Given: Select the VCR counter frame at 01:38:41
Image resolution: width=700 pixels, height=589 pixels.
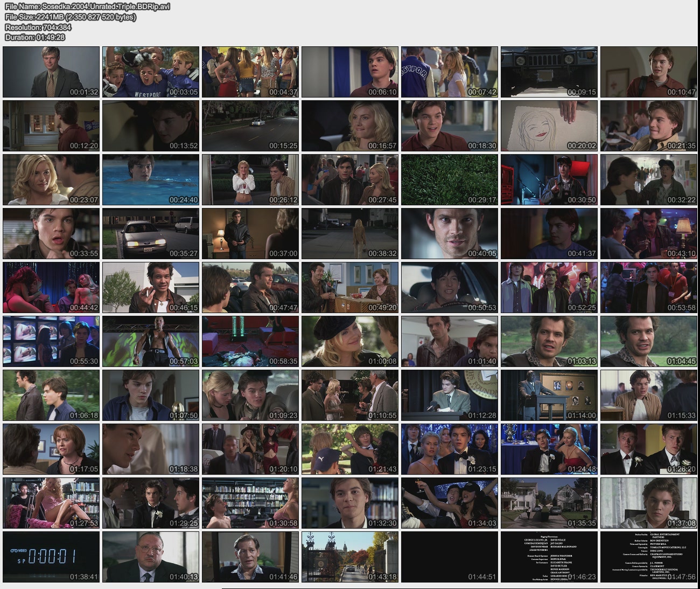Looking at the screenshot, I should click(x=51, y=557).
